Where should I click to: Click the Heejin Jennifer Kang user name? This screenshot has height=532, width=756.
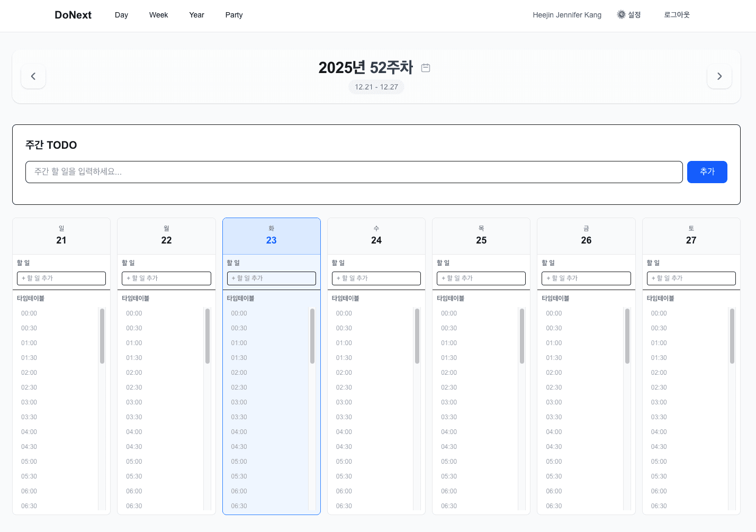tap(567, 15)
